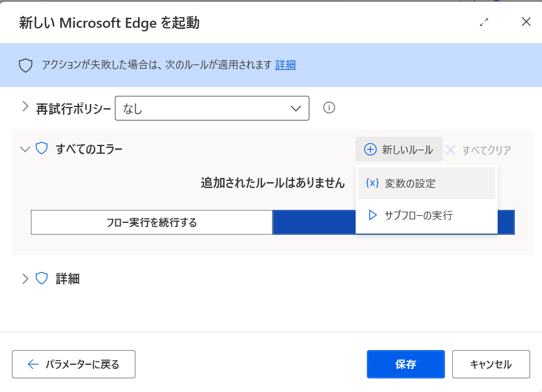542x392 pixels.
Task: Click the plus icon on 新しいルール
Action: pos(370,150)
